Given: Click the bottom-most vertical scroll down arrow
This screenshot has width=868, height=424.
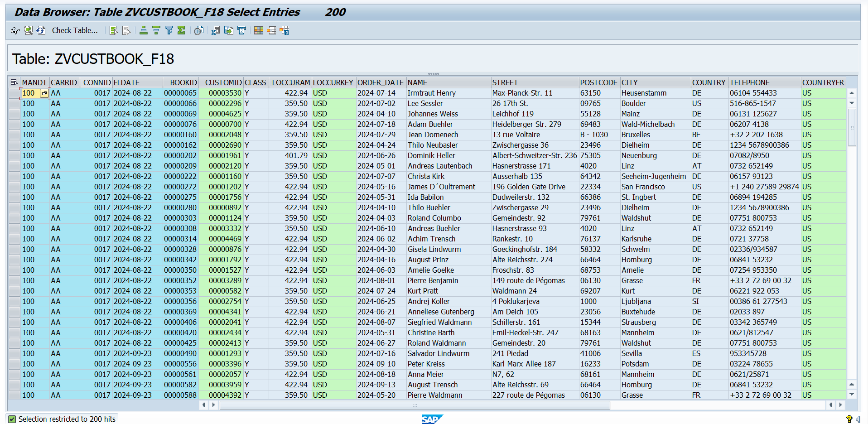Looking at the screenshot, I should 852,395.
